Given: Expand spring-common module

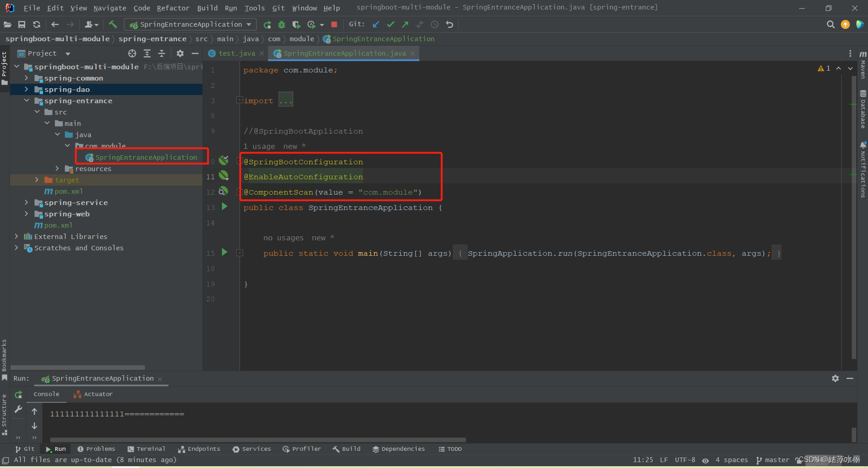Looking at the screenshot, I should [x=26, y=78].
